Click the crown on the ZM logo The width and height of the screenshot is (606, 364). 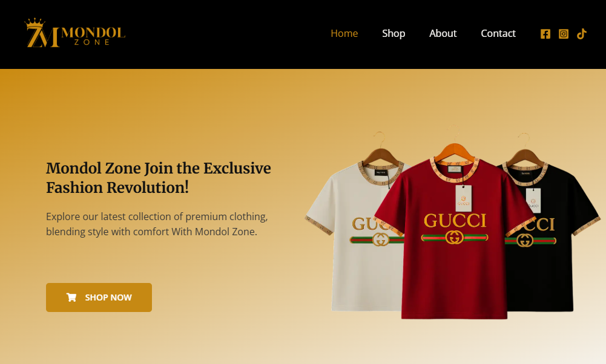pos(35,23)
